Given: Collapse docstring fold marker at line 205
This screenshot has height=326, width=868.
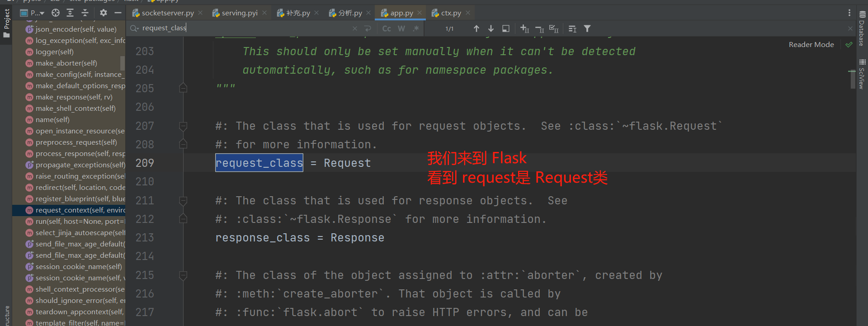Looking at the screenshot, I should coord(183,88).
